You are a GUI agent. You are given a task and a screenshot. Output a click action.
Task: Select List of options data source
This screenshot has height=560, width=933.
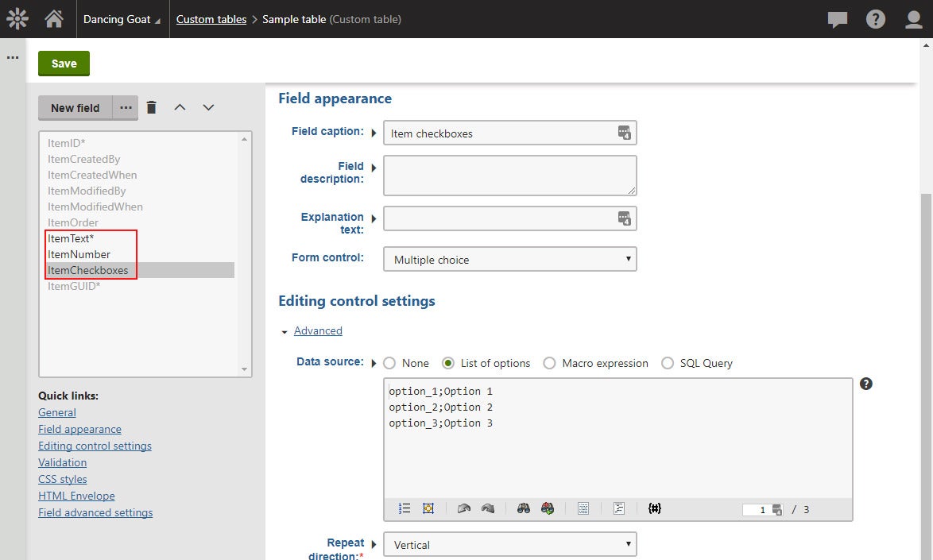[448, 363]
